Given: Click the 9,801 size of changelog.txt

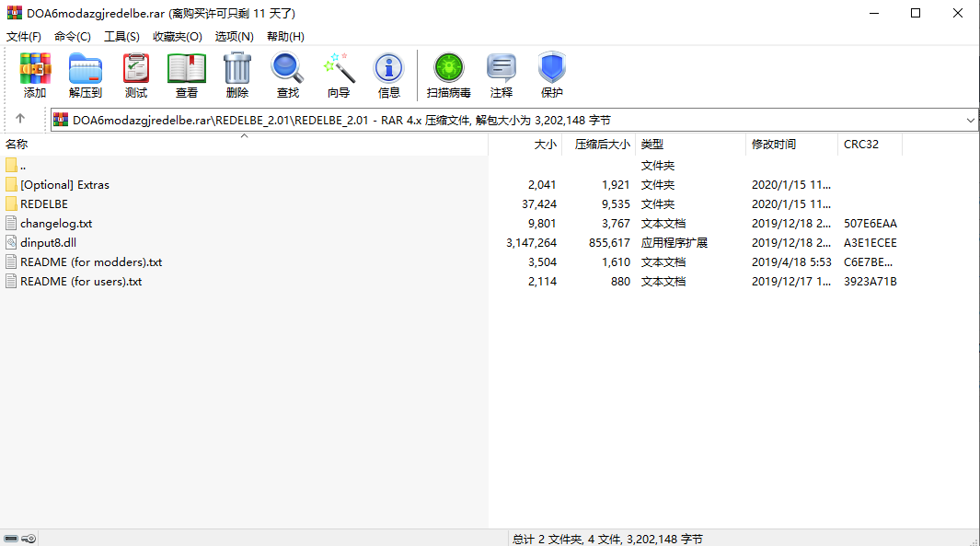Looking at the screenshot, I should pos(542,223).
